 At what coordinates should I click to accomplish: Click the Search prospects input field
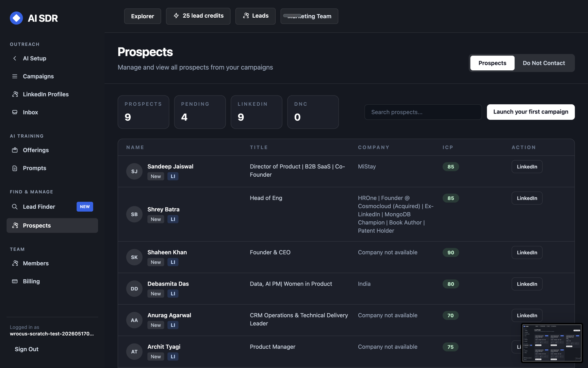click(x=423, y=112)
